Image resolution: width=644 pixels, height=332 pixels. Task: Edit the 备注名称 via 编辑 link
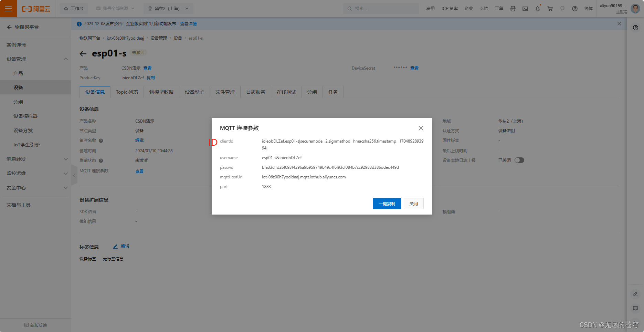[139, 140]
